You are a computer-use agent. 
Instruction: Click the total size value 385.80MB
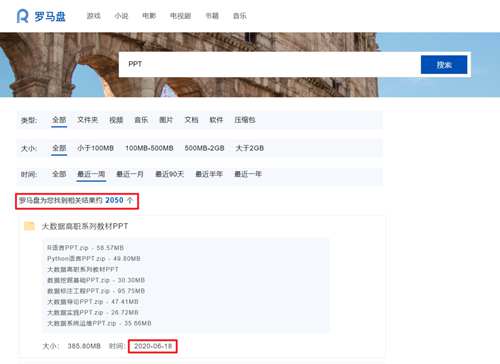[x=84, y=346]
